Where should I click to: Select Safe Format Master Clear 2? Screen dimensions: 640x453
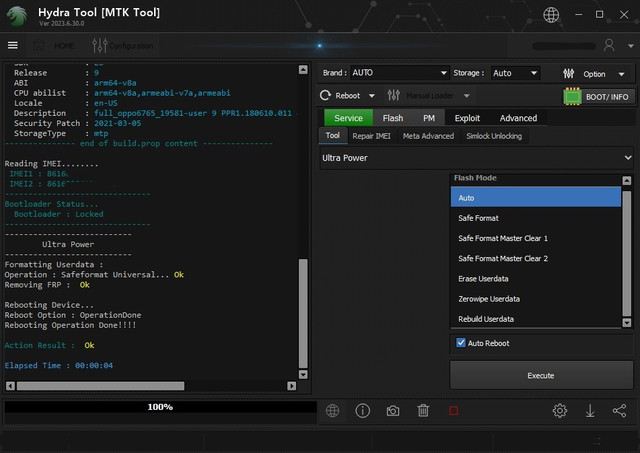click(x=536, y=258)
